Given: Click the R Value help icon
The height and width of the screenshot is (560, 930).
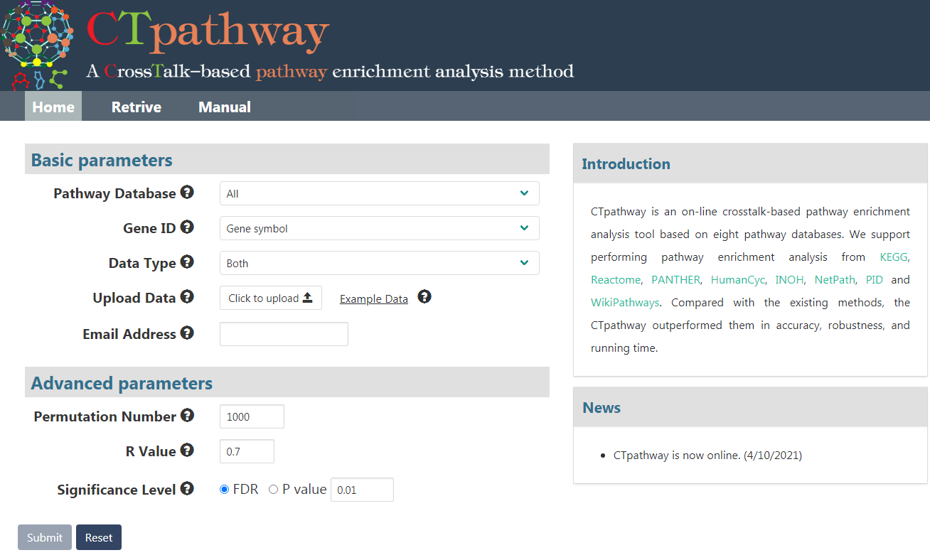Looking at the screenshot, I should coord(187,450).
